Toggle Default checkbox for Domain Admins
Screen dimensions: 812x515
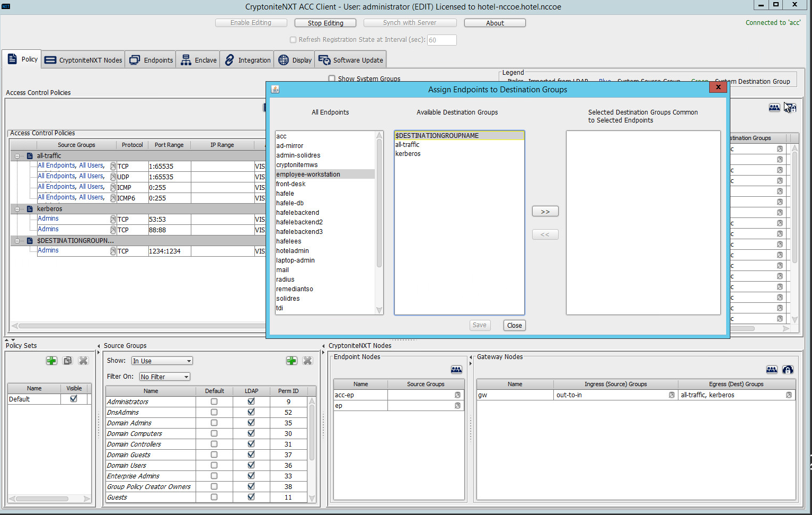[214, 423]
